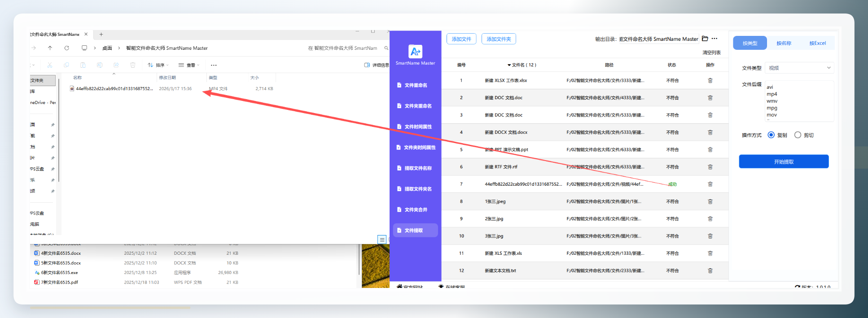Sort list by 文件名 (12) column

(522, 65)
